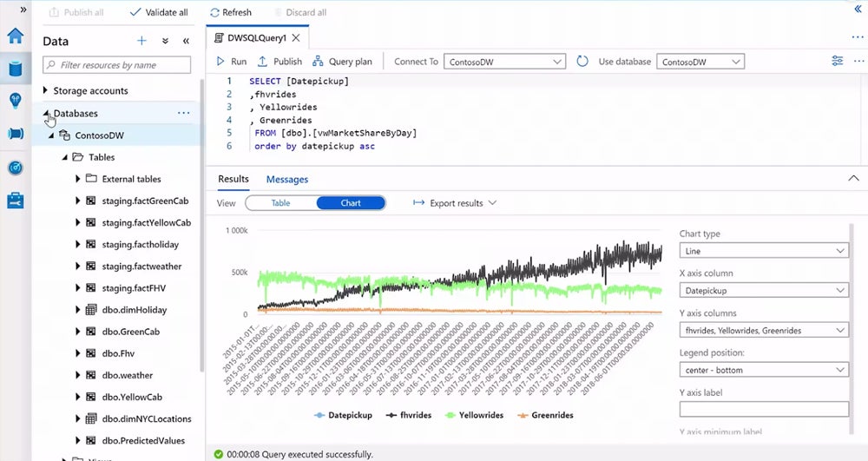Collapse all items with double-down chevron
The width and height of the screenshot is (868, 461).
coord(165,41)
